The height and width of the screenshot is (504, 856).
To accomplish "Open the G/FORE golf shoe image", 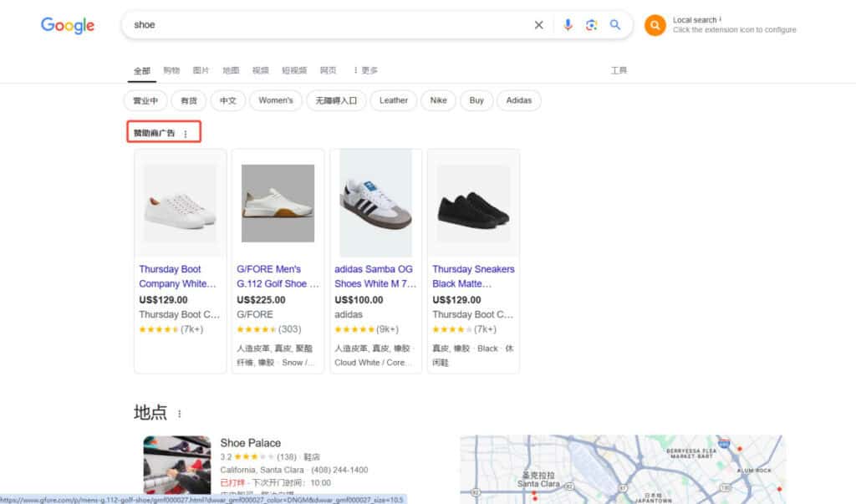I will [278, 203].
